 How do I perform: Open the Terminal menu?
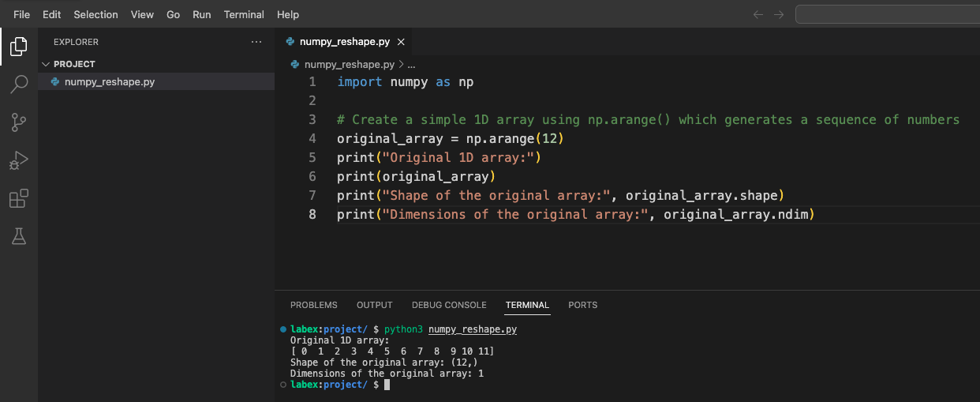244,14
